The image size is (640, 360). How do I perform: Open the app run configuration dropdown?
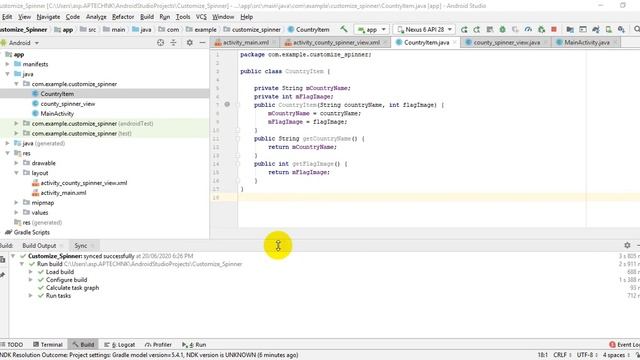(x=371, y=29)
